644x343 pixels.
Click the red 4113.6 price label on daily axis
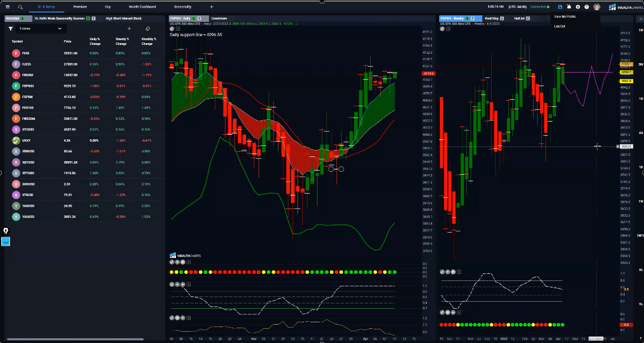click(x=429, y=74)
